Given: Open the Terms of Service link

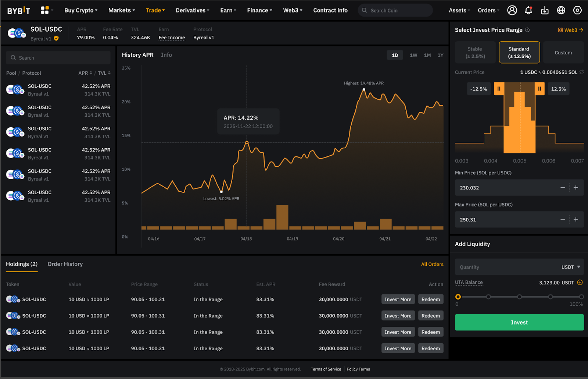Looking at the screenshot, I should click(x=326, y=369).
